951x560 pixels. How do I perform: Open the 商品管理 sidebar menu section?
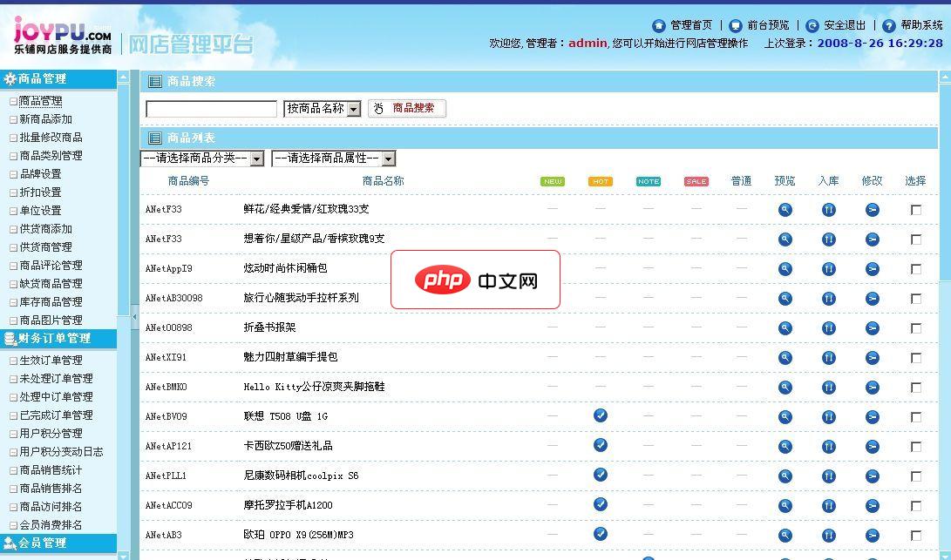click(39, 78)
